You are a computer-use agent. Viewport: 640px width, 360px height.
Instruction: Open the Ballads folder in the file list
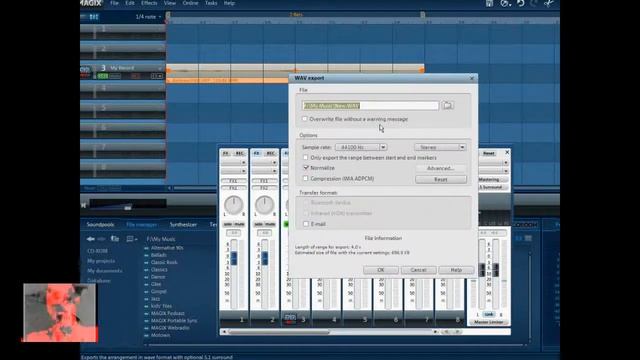pyautogui.click(x=158, y=255)
